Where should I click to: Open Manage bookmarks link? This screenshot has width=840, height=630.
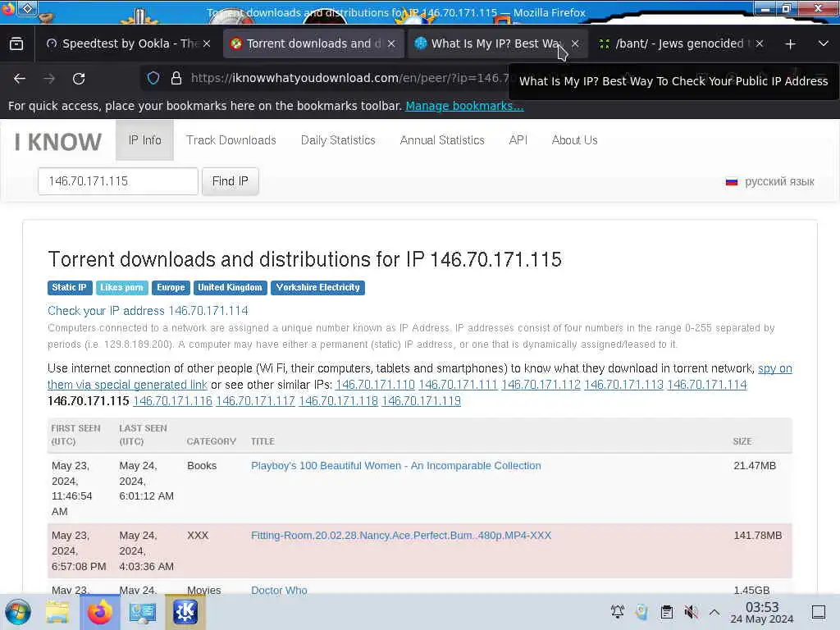click(464, 106)
